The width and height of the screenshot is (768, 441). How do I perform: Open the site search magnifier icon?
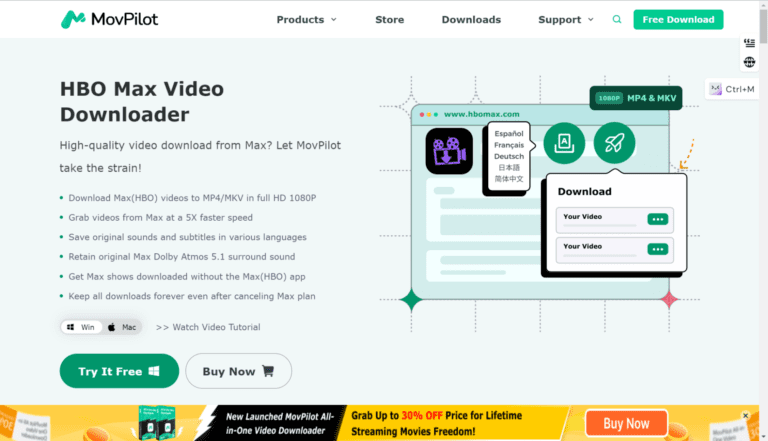click(x=617, y=20)
